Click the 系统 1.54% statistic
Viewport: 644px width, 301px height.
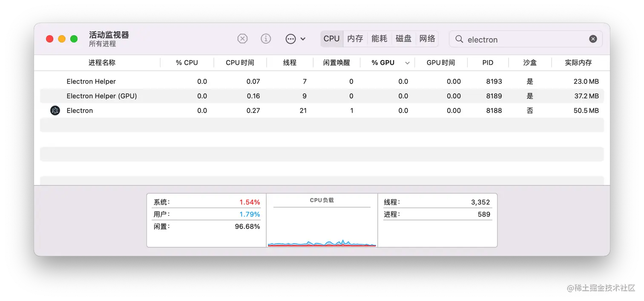207,202
